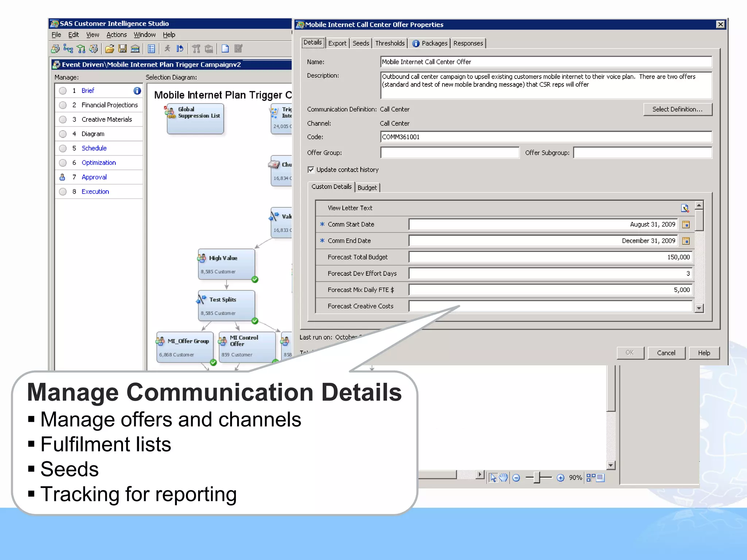Switch to the Seeds tab
This screenshot has height=560, width=747.
(361, 43)
